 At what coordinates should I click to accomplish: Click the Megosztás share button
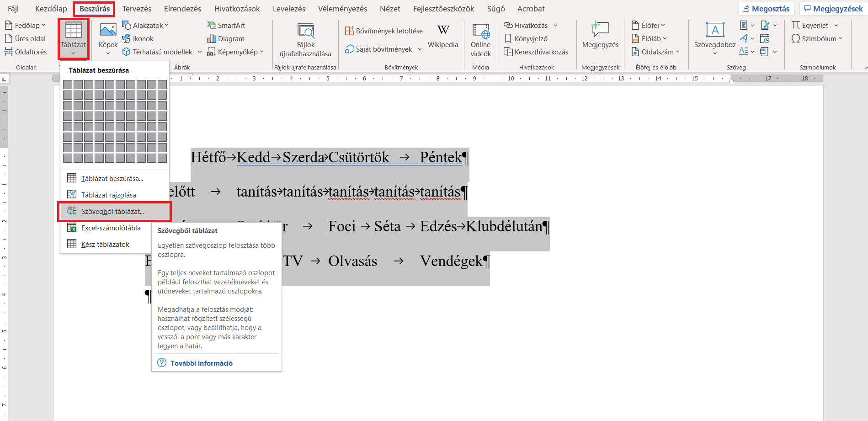click(766, 9)
